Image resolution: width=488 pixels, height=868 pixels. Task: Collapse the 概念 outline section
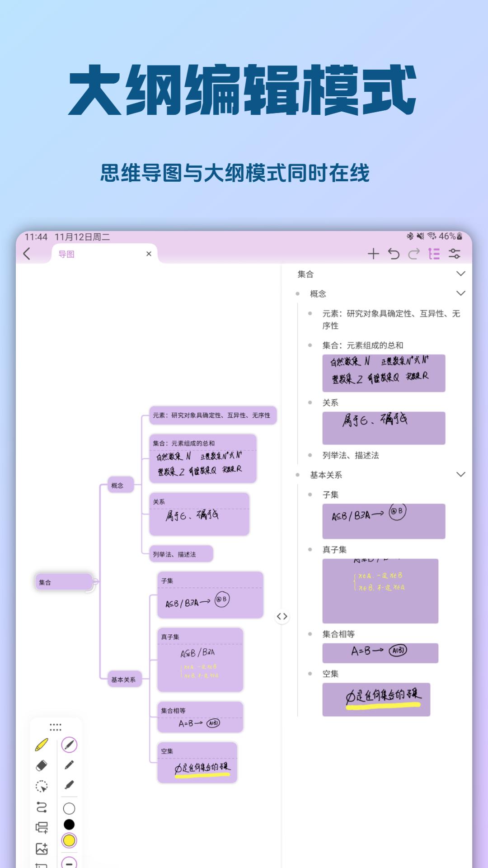coord(460,293)
